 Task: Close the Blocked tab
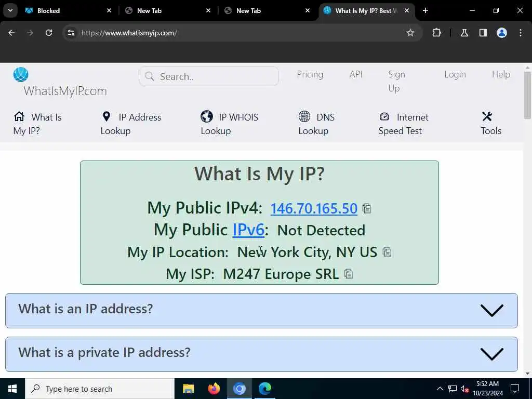[109, 10]
